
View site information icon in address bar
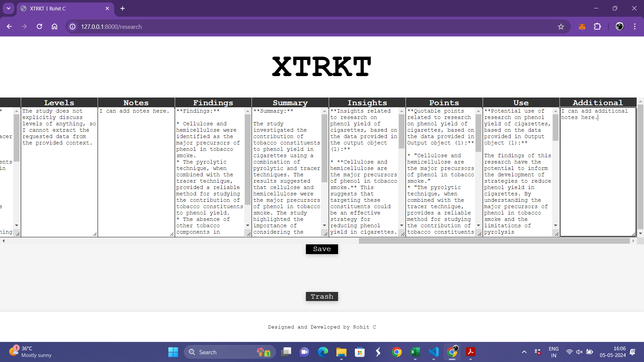coord(72,26)
